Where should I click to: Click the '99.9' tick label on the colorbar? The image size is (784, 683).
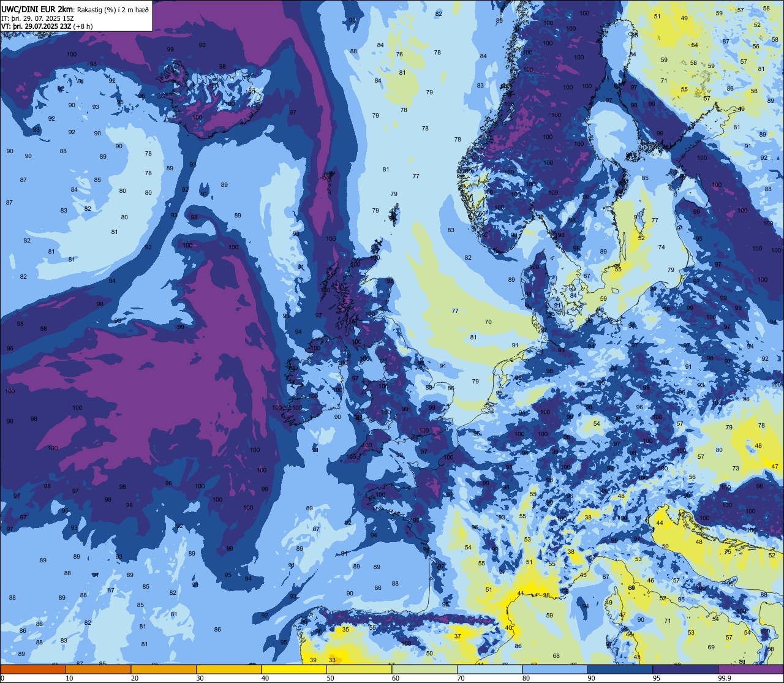724,678
